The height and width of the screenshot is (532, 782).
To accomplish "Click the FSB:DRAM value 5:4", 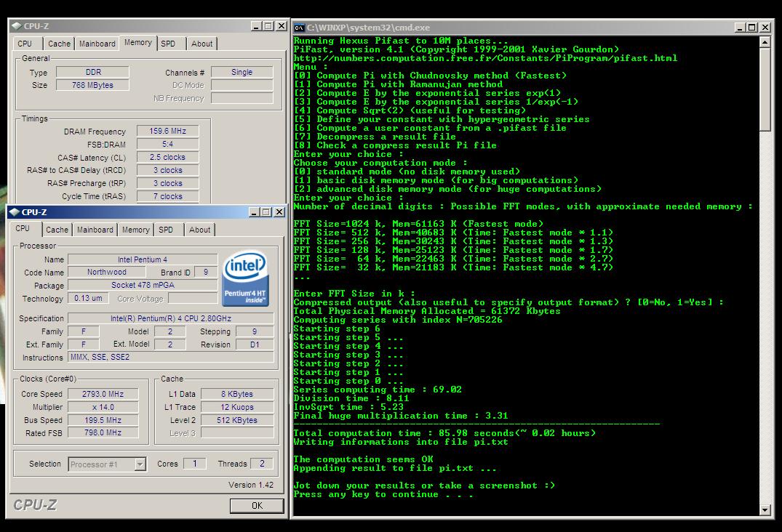I will [x=167, y=144].
